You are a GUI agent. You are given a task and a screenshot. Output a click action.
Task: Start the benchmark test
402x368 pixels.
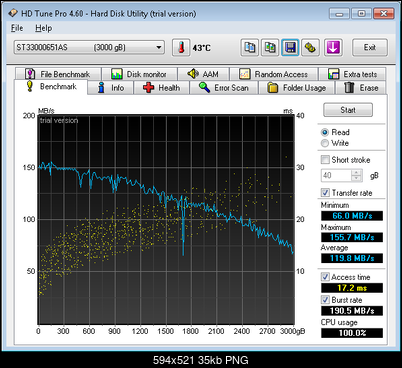pyautogui.click(x=348, y=110)
